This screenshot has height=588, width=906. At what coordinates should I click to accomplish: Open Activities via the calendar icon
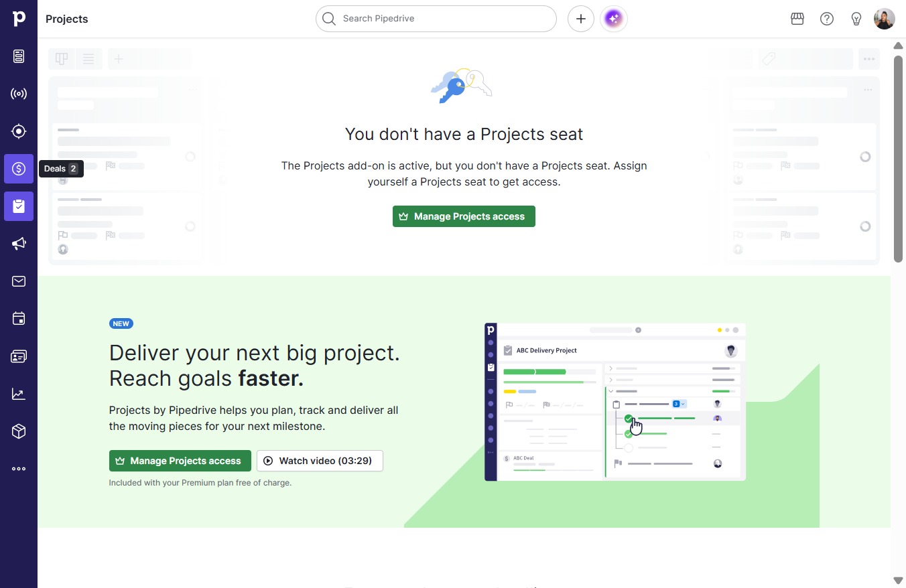pos(19,319)
